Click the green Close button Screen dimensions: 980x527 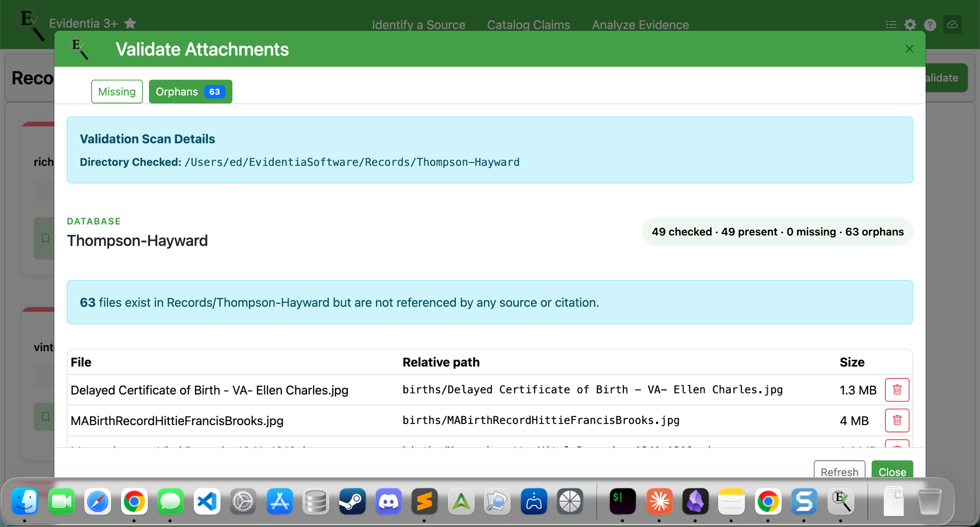(892, 471)
